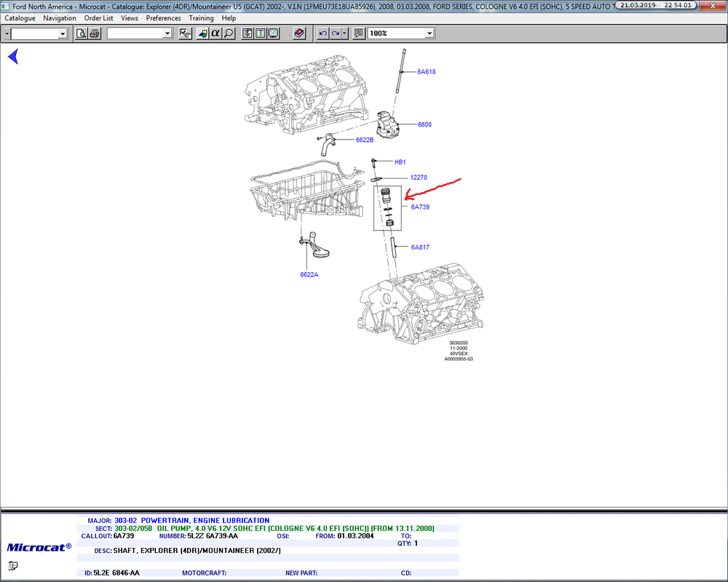This screenshot has height=582, width=728.
Task: Click section 303-02/05B Oil Pump line
Action: tap(274, 529)
